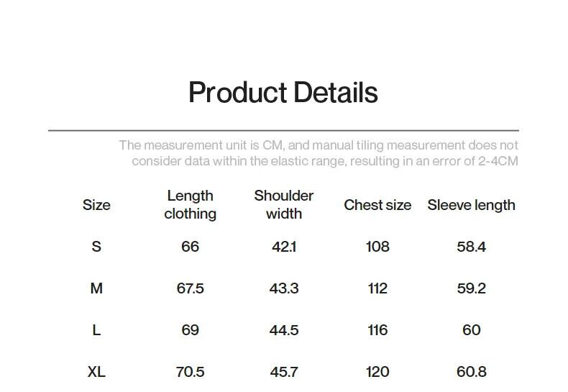Click the Shoulder width column header
Screen dimensions: 568x392
(284, 205)
